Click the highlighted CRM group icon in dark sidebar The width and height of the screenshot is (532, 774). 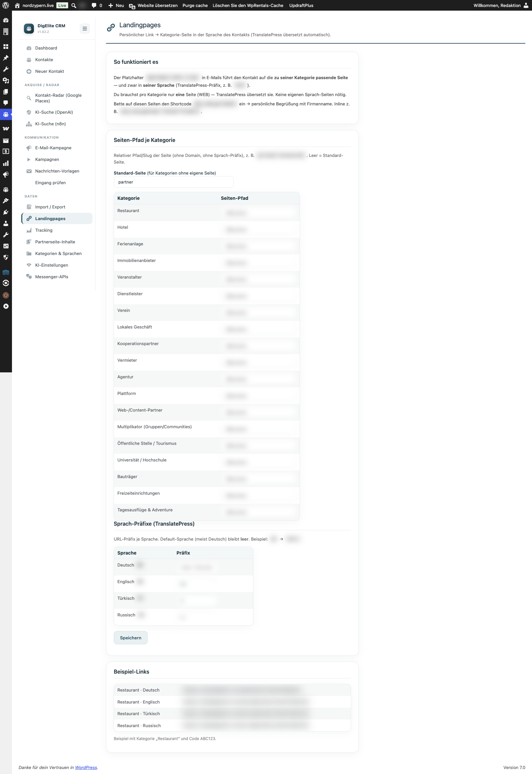(6, 114)
